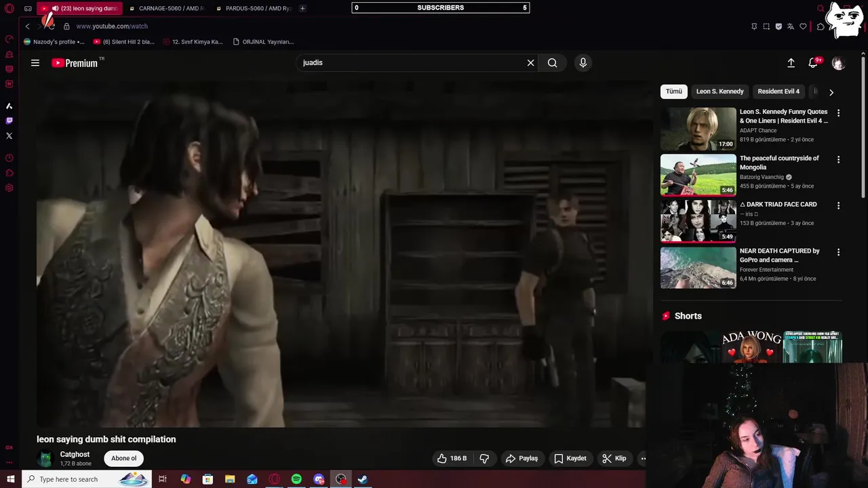Viewport: 868px width, 488px height.
Task: Go back with the browser back arrow
Action: point(27,26)
